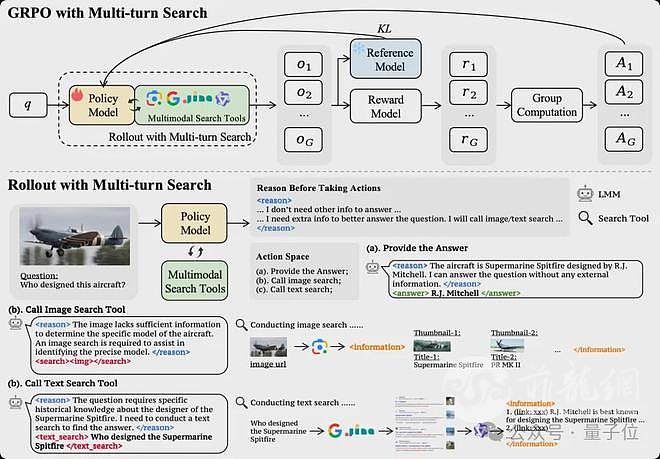Click the circular arrows between the top Policy Model and tools box
660x459 pixels.
(x=135, y=105)
